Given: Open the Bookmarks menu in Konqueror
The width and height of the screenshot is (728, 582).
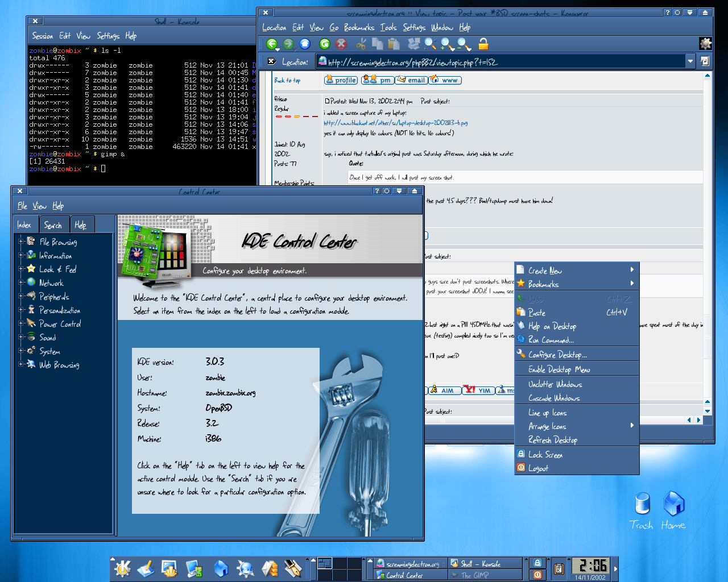Looking at the screenshot, I should 359,27.
